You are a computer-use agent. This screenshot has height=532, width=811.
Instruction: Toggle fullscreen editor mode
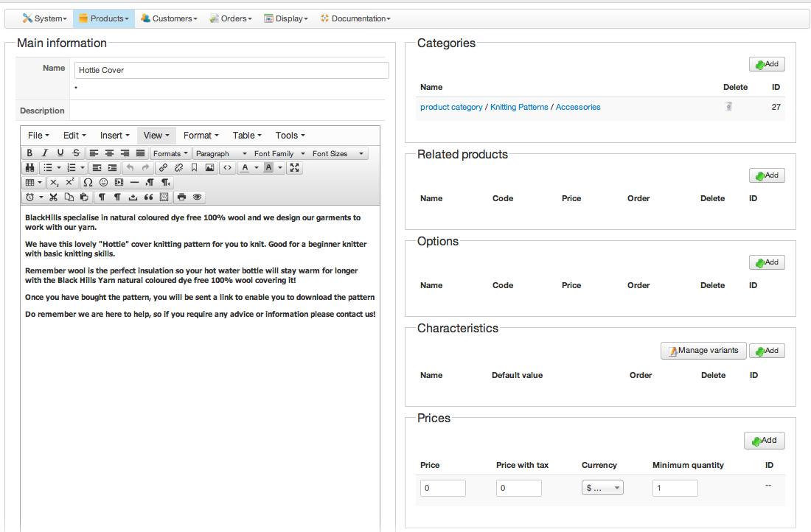pos(295,168)
